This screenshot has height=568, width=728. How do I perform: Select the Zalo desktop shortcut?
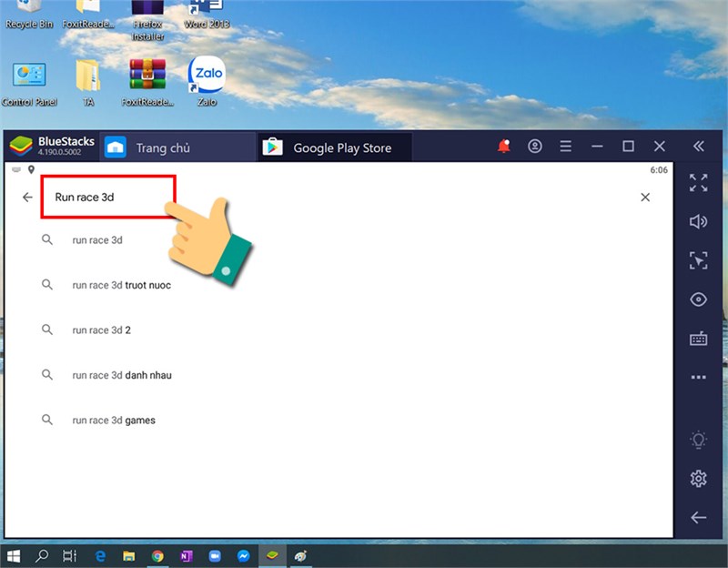pos(207,81)
